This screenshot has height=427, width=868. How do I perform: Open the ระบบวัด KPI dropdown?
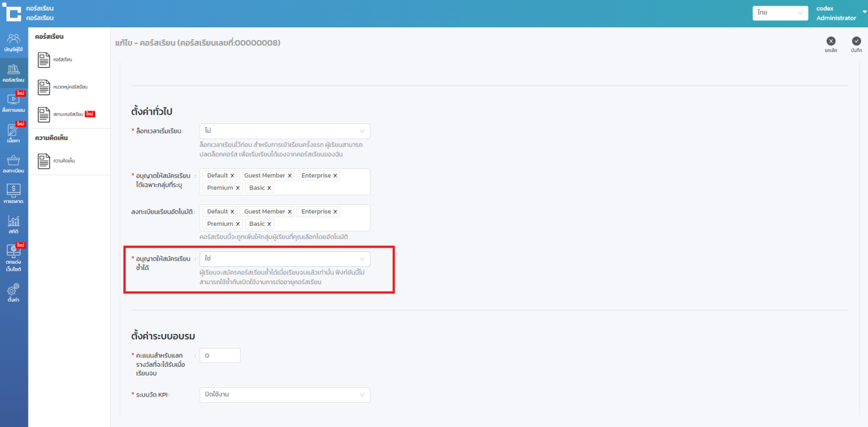(x=285, y=395)
